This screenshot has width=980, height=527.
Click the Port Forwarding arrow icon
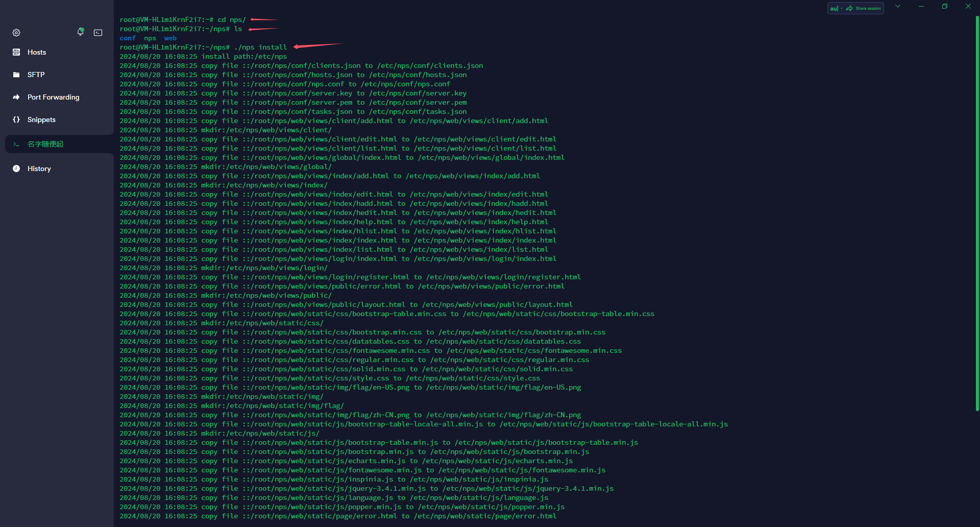coord(16,97)
